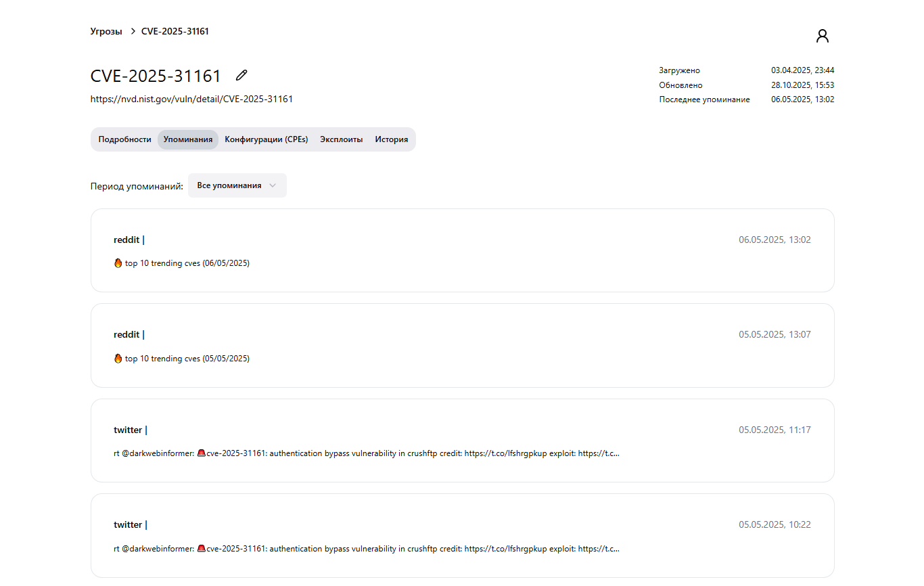The width and height of the screenshot is (924, 586).
Task: Open the История tab
Action: 392,139
